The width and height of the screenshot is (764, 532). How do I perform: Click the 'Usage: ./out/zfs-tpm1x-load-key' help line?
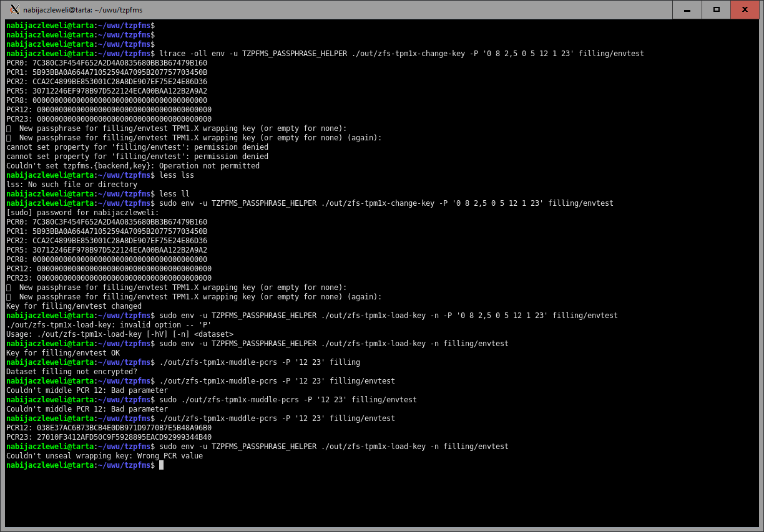119,334
